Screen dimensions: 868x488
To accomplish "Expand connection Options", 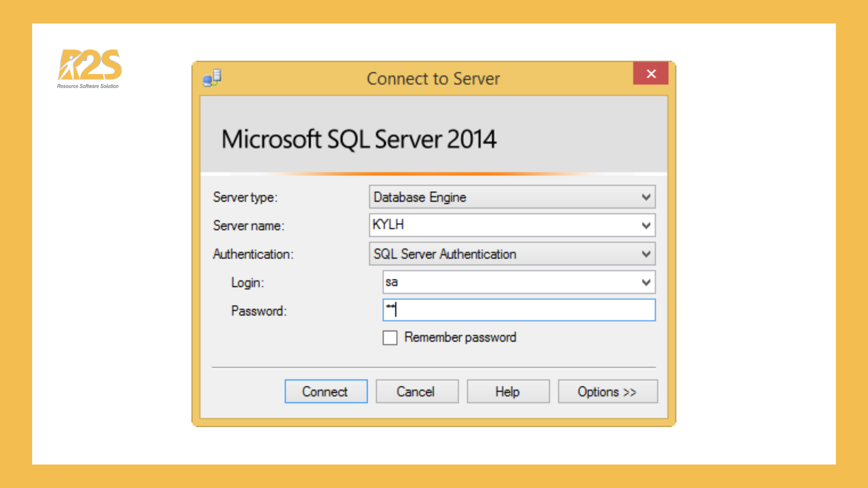I will point(607,391).
